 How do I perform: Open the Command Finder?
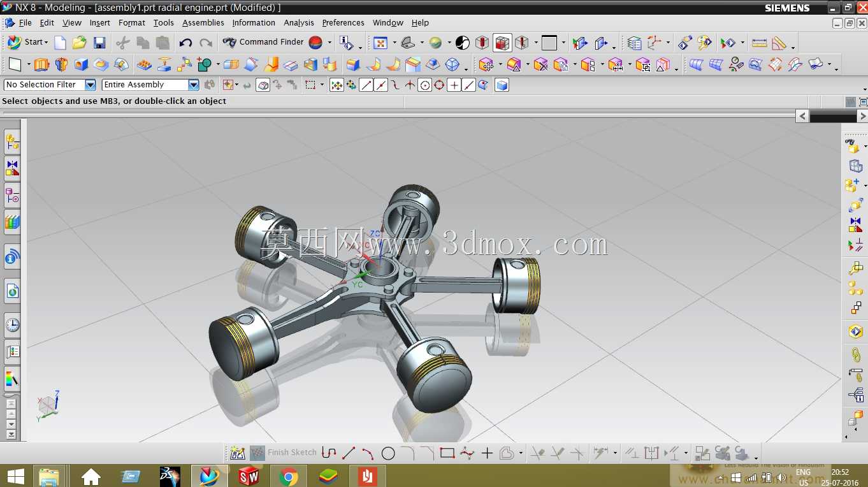263,42
